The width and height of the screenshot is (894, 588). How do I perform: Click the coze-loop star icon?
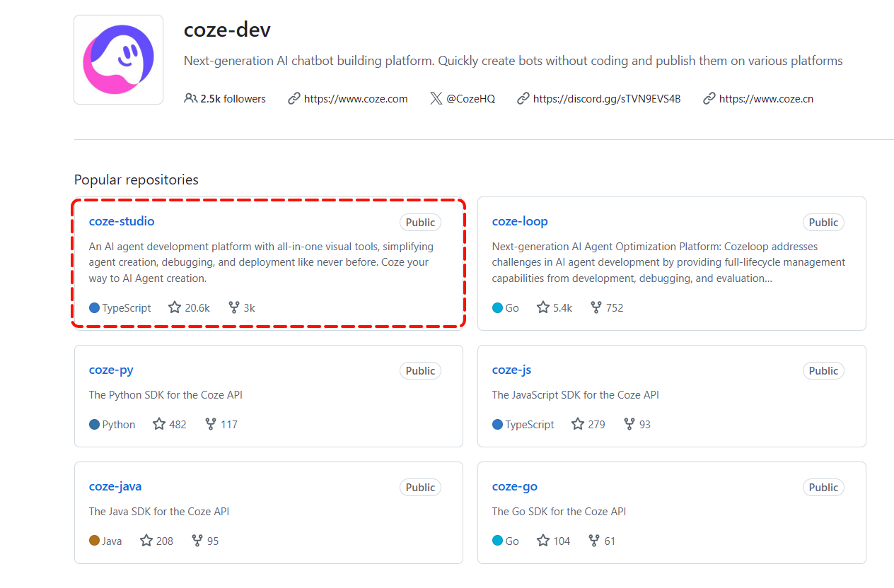543,307
